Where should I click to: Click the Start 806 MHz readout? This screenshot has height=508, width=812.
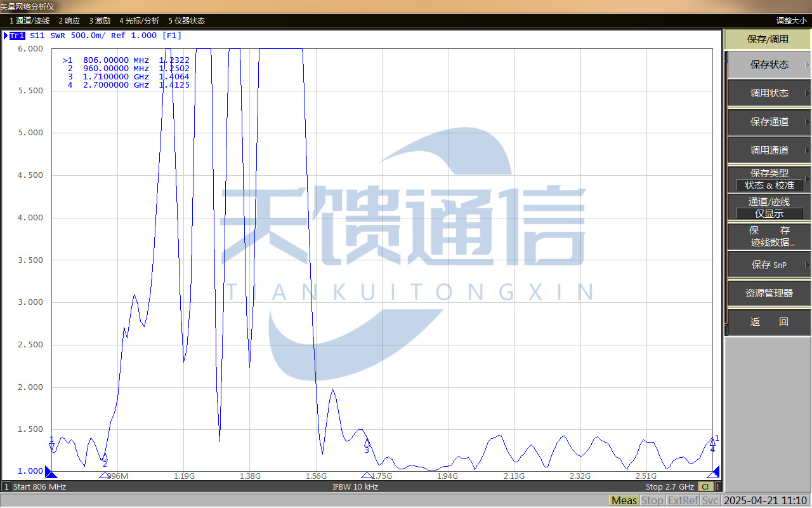click(39, 487)
